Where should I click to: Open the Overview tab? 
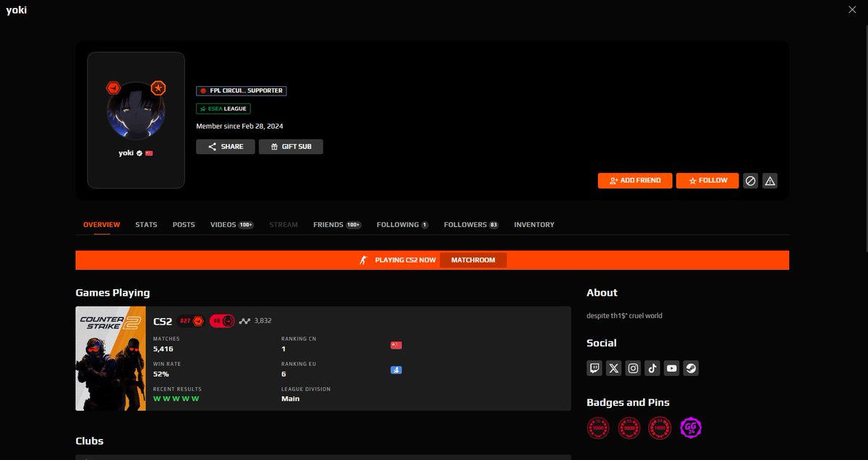(x=102, y=225)
